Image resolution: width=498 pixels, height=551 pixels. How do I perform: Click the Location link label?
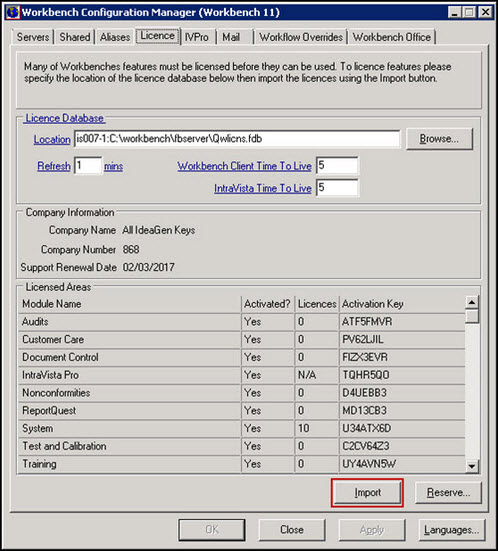tap(52, 140)
